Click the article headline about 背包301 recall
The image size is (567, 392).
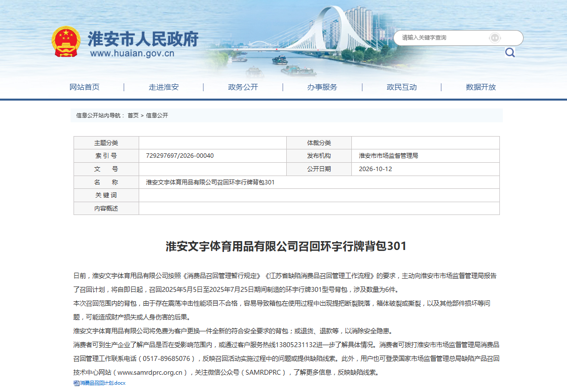click(x=286, y=246)
